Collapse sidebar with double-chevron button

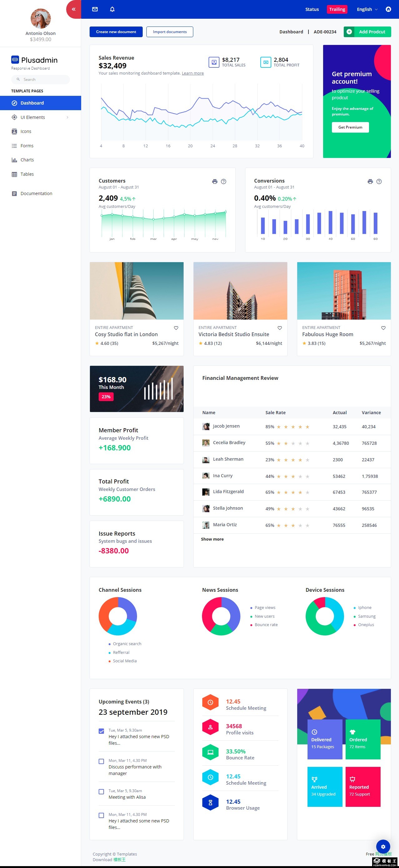[73, 9]
